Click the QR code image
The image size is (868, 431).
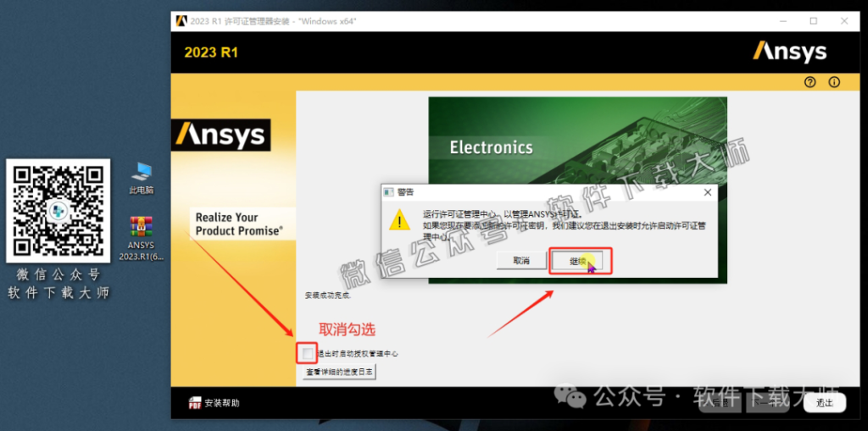(x=58, y=211)
